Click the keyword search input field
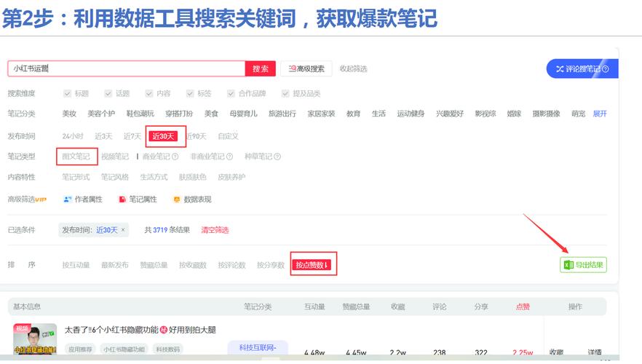This screenshot has width=642, height=364. [x=127, y=68]
